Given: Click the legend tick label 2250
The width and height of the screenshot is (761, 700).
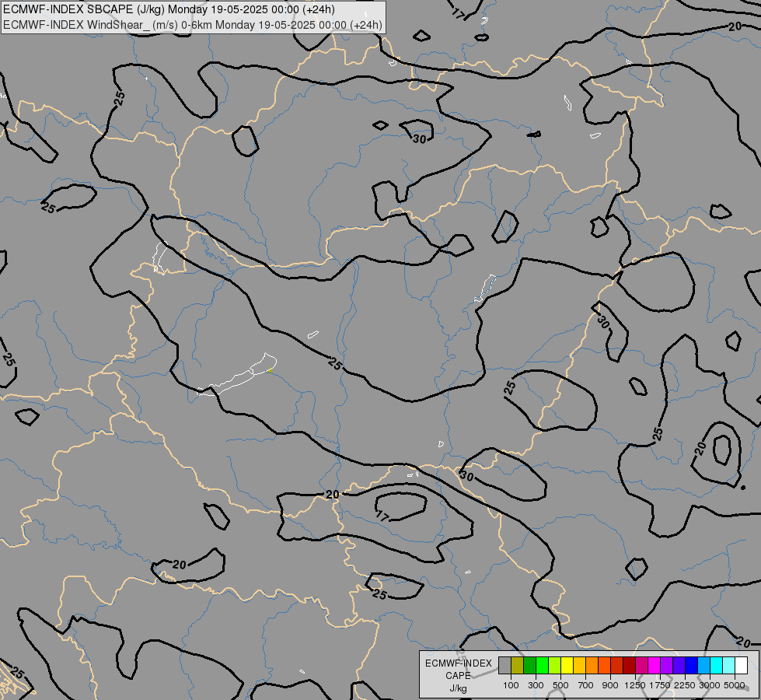Looking at the screenshot, I should pos(685,685).
